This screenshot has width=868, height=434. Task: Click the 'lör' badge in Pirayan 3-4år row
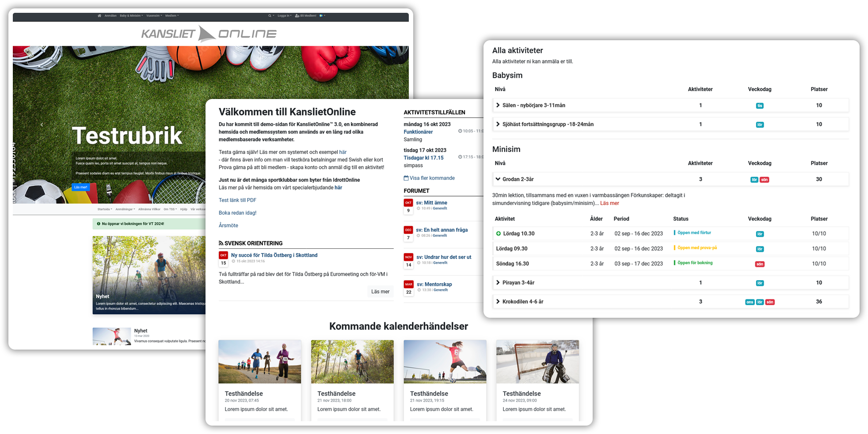tap(760, 283)
